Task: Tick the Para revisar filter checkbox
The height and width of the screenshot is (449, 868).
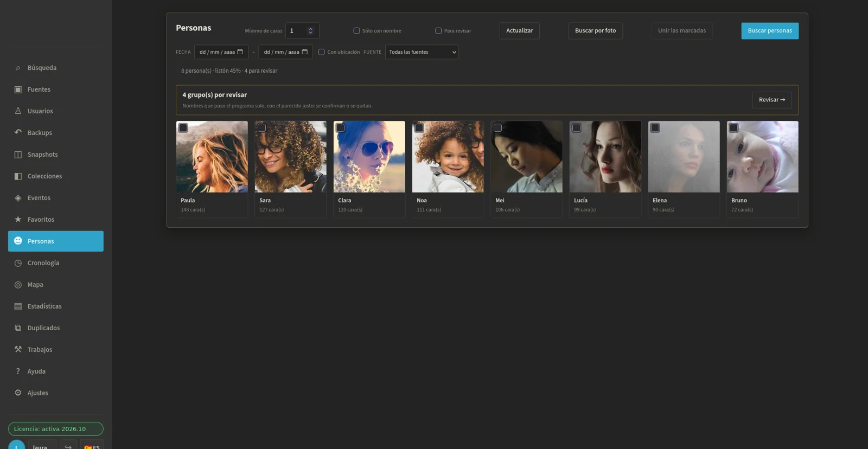Action: (x=438, y=31)
